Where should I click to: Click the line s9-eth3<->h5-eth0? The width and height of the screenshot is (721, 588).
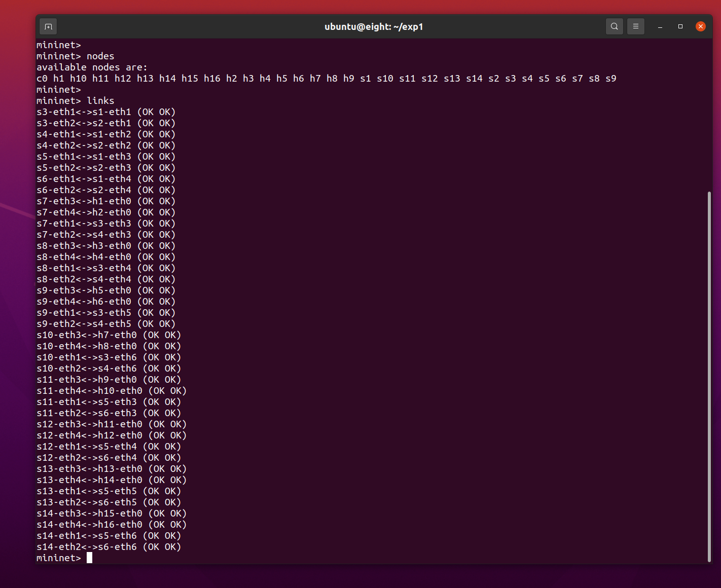coord(106,290)
